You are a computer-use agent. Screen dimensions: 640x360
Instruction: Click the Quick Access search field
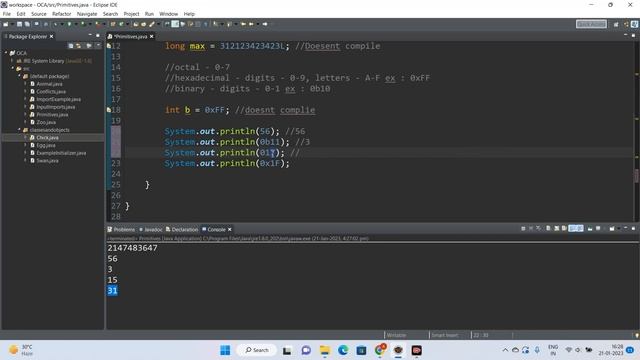(x=591, y=24)
